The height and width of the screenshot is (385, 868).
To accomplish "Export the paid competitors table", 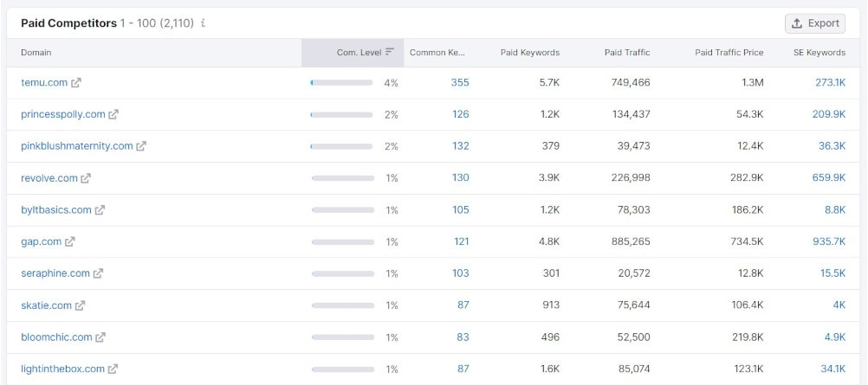I will (815, 23).
